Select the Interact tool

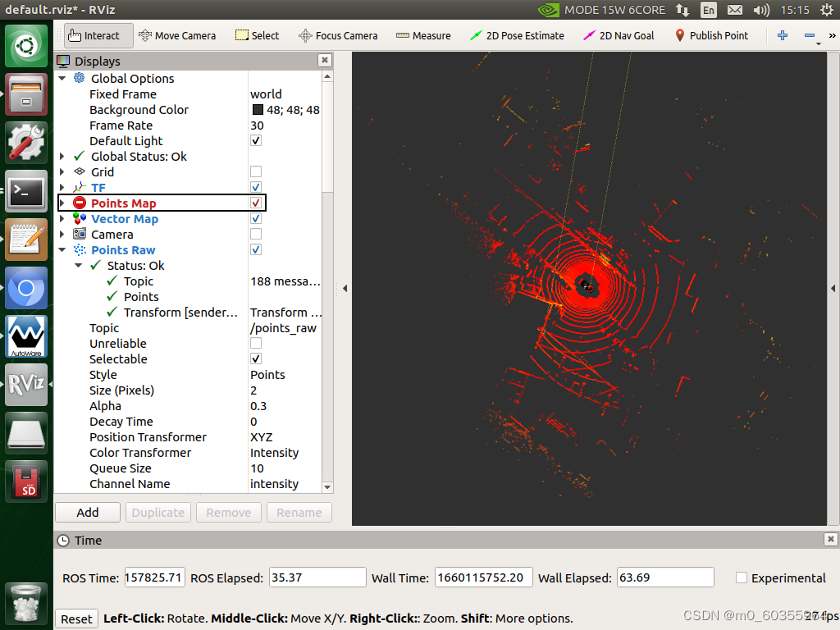(x=98, y=36)
